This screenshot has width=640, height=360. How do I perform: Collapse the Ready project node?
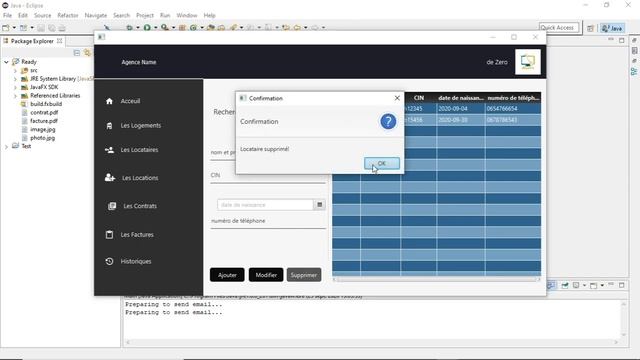pos(6,62)
